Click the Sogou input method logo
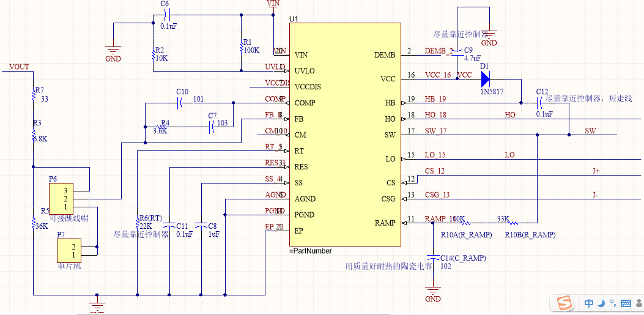644x315 pixels. click(x=564, y=304)
